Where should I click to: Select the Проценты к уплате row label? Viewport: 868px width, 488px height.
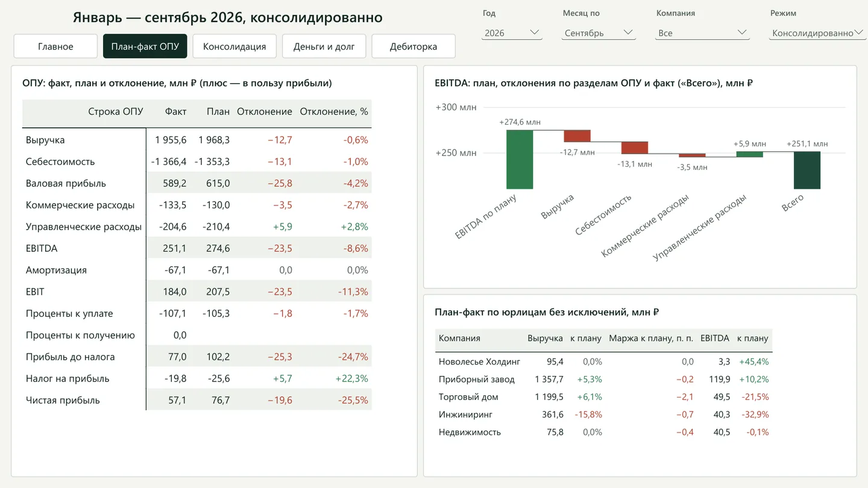pos(69,313)
